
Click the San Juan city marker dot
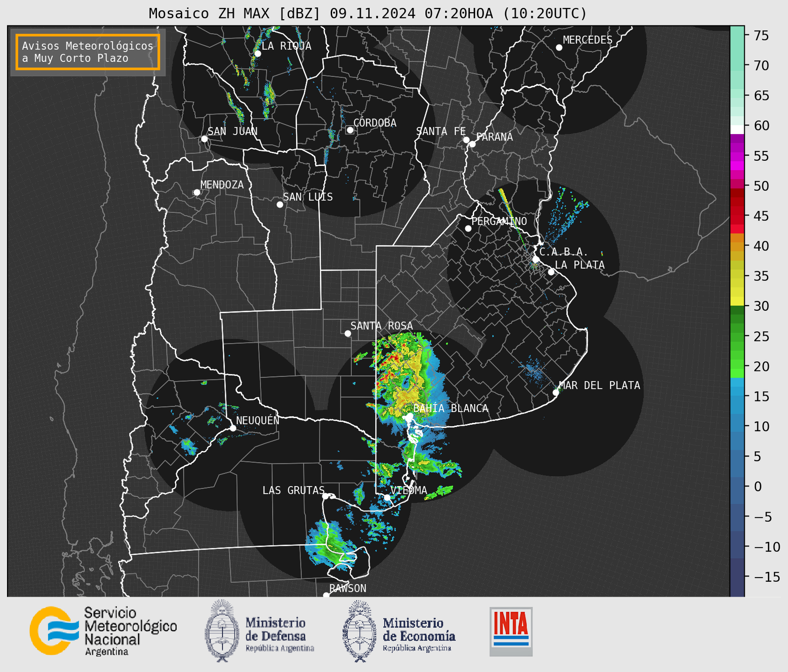point(204,139)
